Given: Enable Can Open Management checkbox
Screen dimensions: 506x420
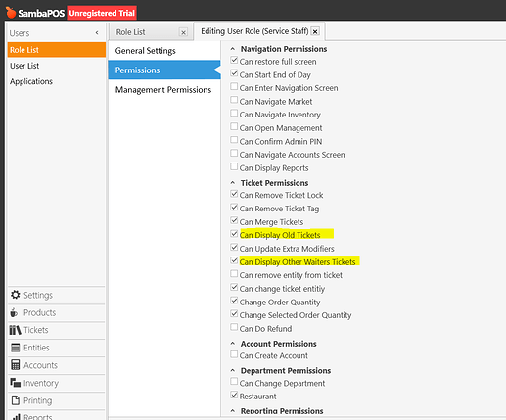Looking at the screenshot, I should pyautogui.click(x=234, y=126).
